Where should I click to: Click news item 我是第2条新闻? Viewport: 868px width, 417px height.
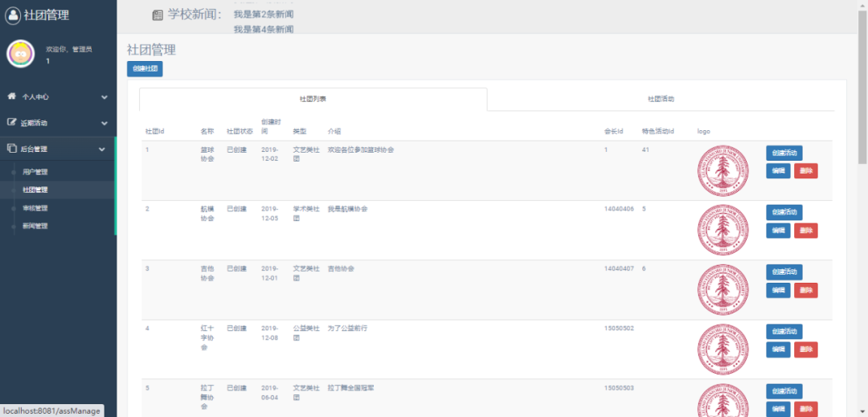[x=264, y=15]
